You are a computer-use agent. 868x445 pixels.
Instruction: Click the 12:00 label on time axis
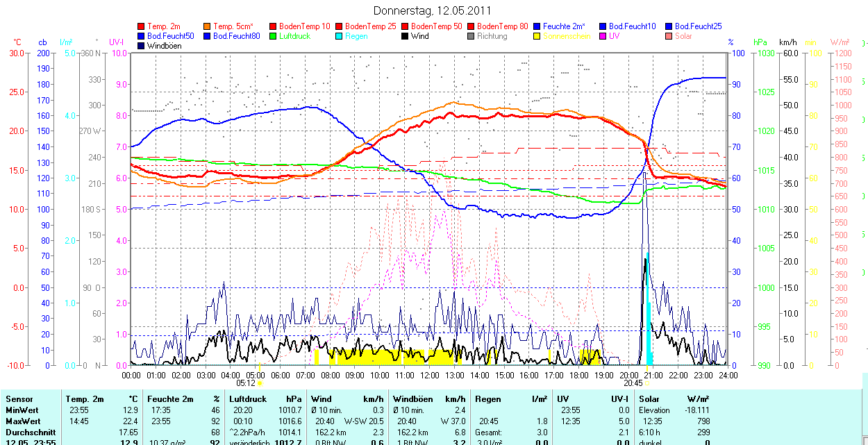coord(429,376)
